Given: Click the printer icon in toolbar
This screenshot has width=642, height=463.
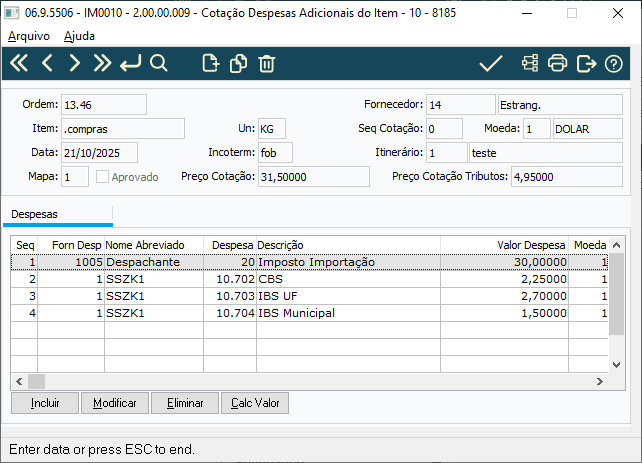Looking at the screenshot, I should (558, 64).
